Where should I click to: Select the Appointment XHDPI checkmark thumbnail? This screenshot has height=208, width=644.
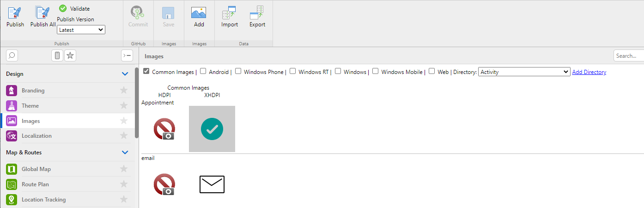coord(212,129)
